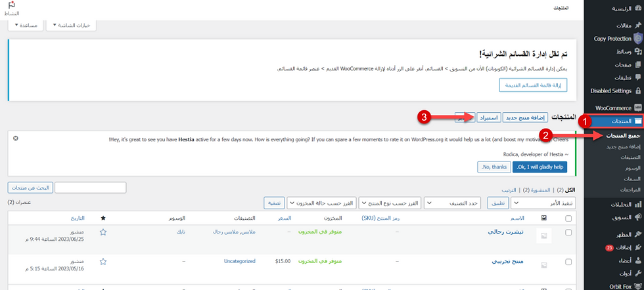Click the featured star column header
This screenshot has height=290, width=644.
[103, 218]
